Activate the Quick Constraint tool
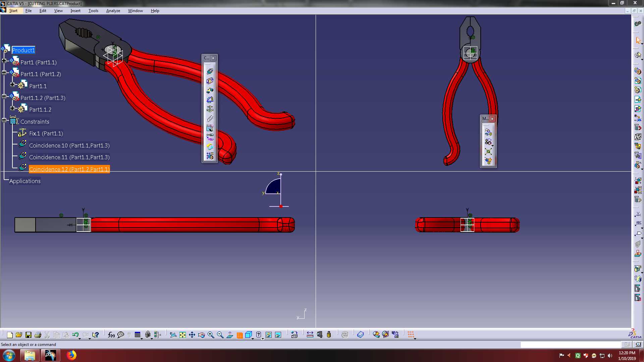The width and height of the screenshot is (644, 362). tap(210, 128)
